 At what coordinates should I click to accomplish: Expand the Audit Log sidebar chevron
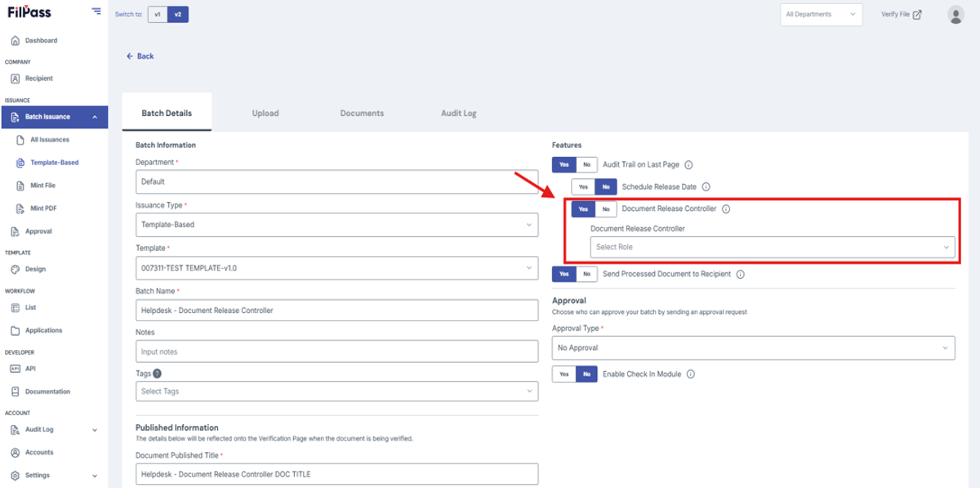pyautogui.click(x=95, y=429)
